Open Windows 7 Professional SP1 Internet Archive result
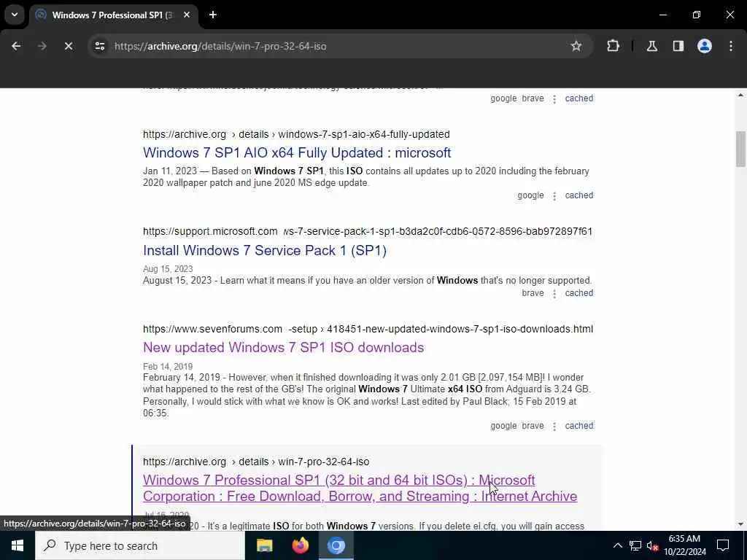747x560 pixels. (360, 488)
